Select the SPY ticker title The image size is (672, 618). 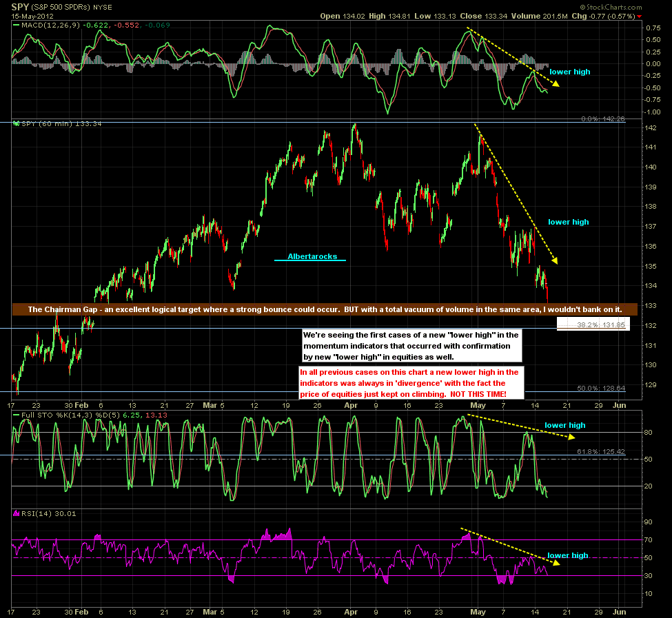click(x=20, y=7)
